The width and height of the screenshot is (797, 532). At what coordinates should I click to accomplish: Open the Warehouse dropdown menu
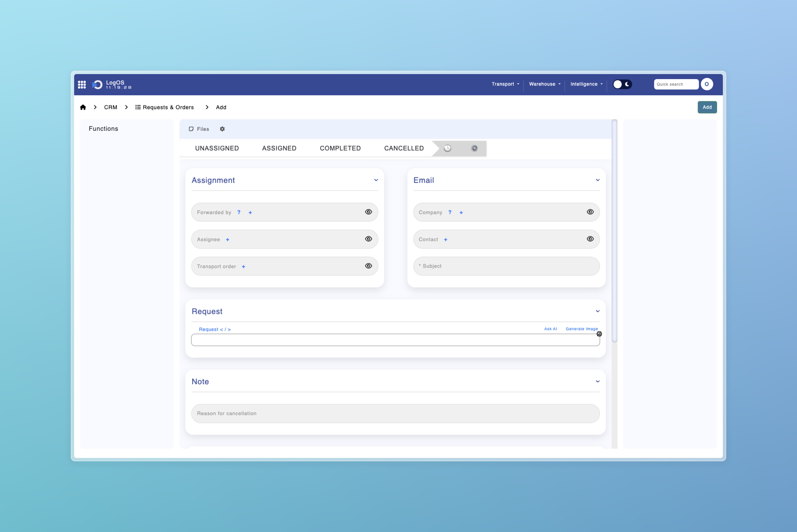point(545,84)
